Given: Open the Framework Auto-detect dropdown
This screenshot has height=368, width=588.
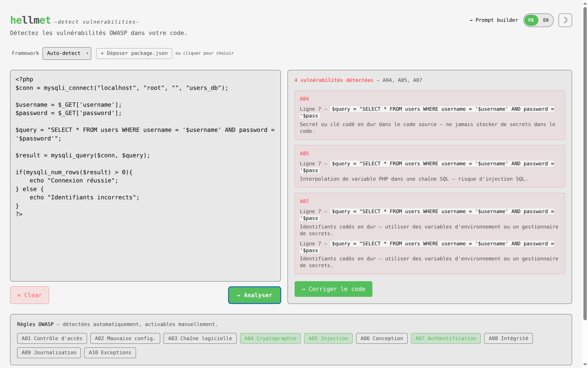Looking at the screenshot, I should [67, 53].
